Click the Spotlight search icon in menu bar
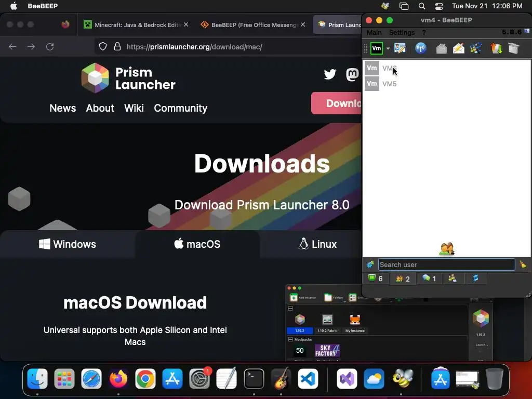This screenshot has height=399, width=532. click(x=422, y=6)
